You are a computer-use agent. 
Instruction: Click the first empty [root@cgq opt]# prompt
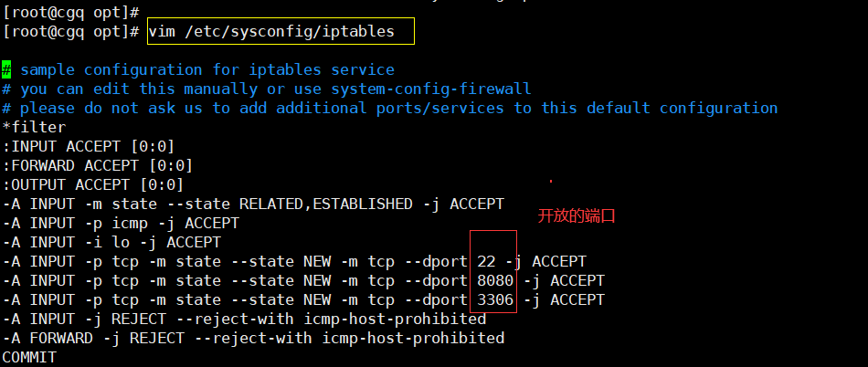click(x=71, y=13)
